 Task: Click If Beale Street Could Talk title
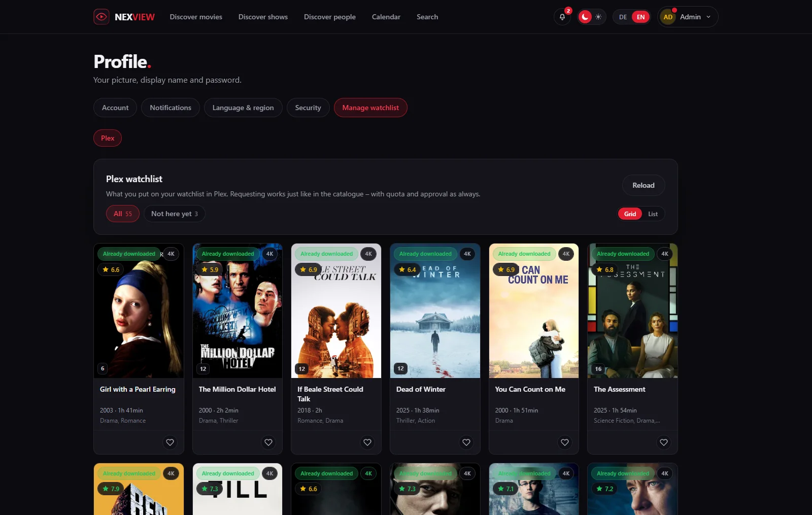tap(330, 394)
